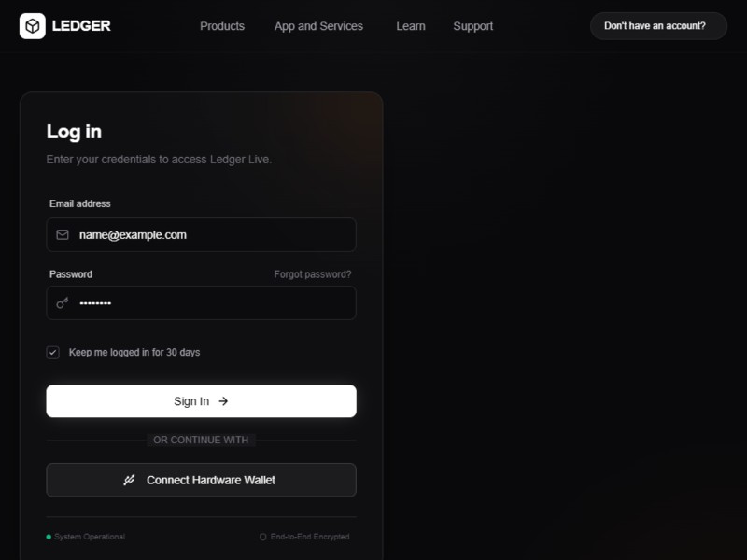Image resolution: width=747 pixels, height=560 pixels.
Task: Click the envelope icon in email field
Action: coord(63,235)
